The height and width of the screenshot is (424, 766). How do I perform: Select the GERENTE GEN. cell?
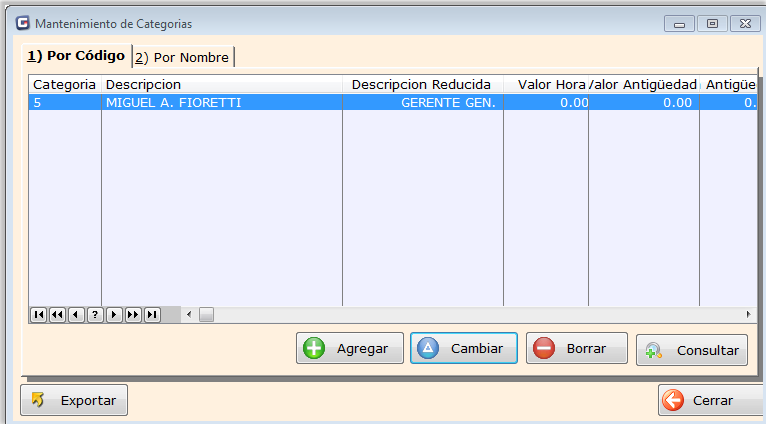[x=423, y=103]
